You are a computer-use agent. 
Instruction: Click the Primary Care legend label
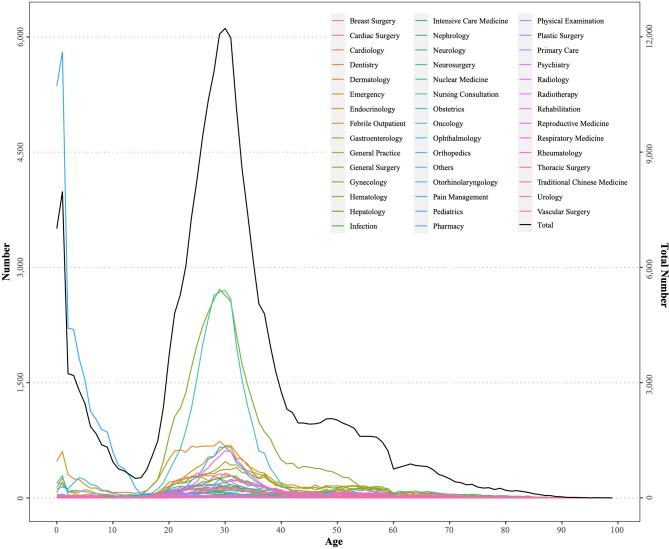pyautogui.click(x=558, y=50)
